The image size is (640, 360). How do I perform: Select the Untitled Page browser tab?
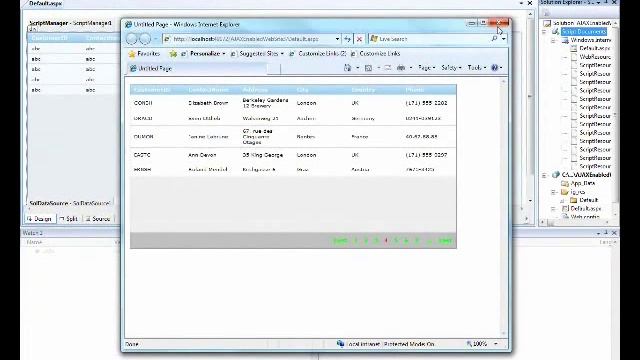(x=198, y=68)
